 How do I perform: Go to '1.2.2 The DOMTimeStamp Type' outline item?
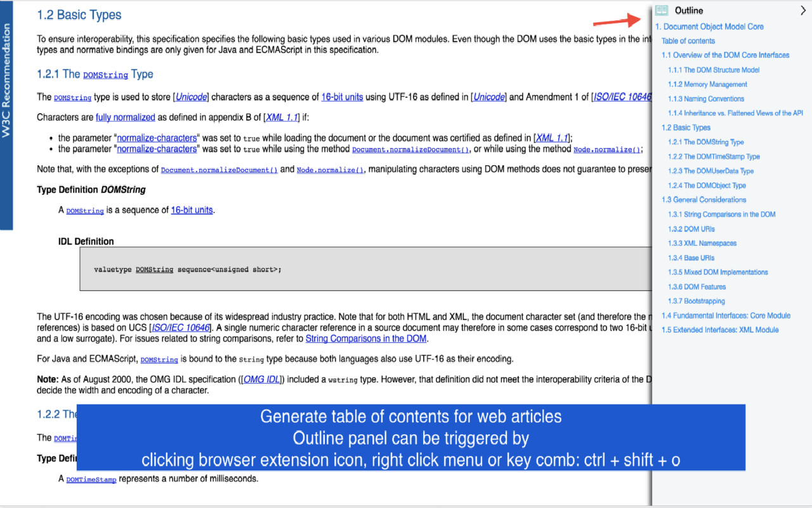[714, 157]
